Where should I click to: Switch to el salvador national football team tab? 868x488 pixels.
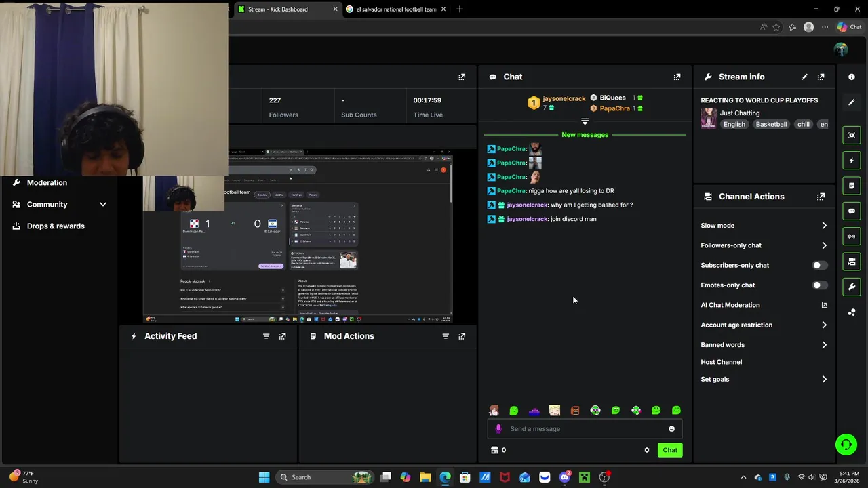point(396,9)
